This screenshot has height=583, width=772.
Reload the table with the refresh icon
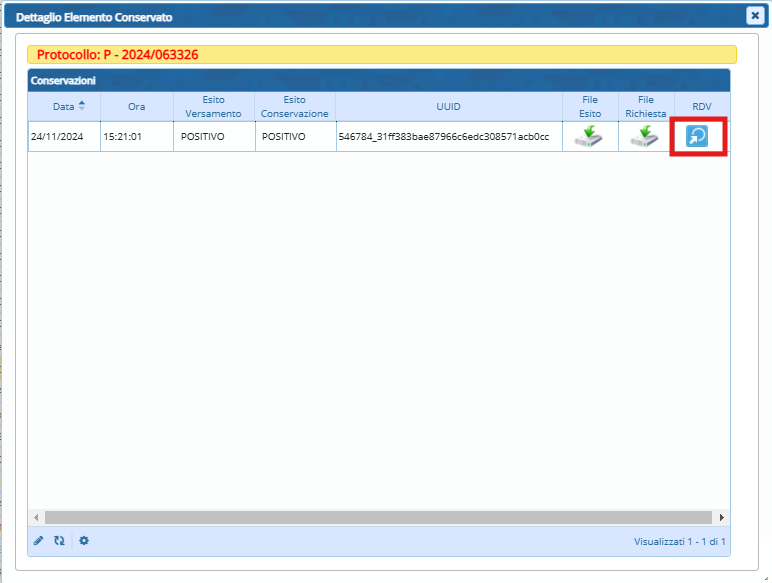point(59,541)
